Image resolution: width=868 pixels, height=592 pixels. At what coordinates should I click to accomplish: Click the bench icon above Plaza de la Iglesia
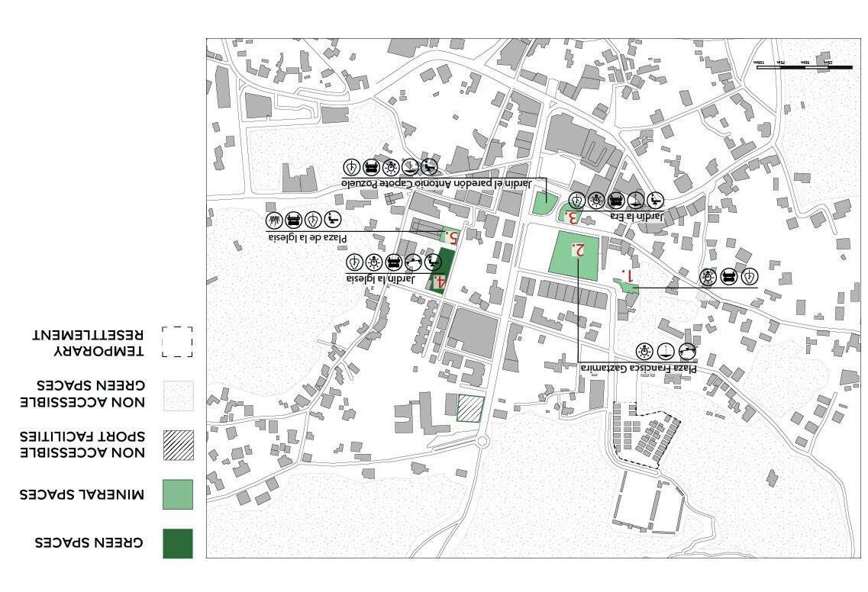point(293,220)
